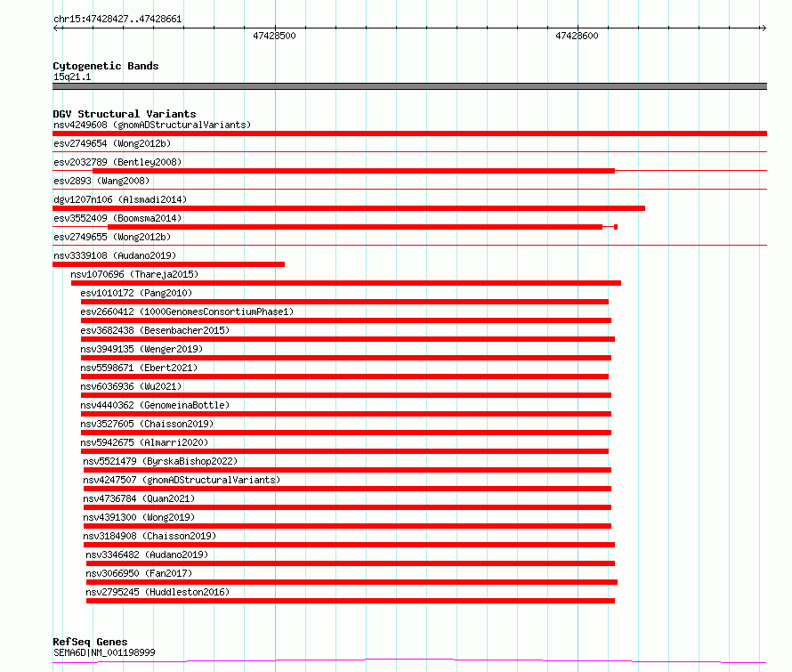Viewport: 792px width, 672px height.
Task: Click the Cytogenetic Bands track heading
Action: [x=106, y=66]
